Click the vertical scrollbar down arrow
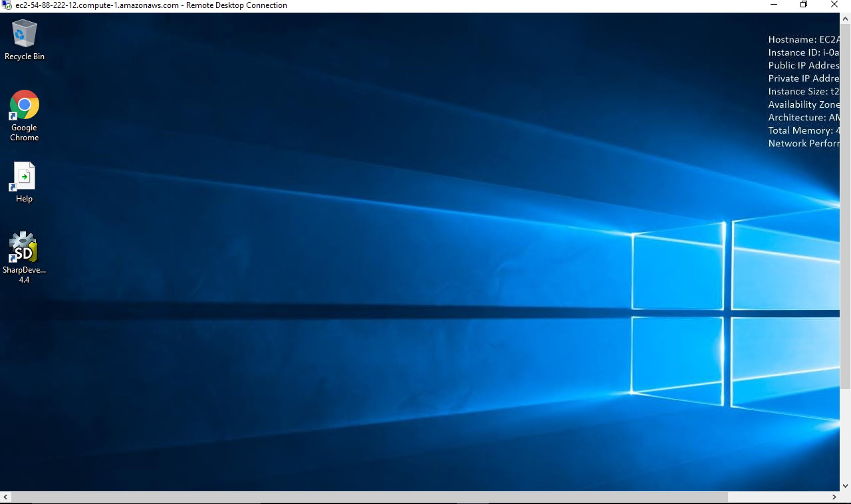 [845, 485]
